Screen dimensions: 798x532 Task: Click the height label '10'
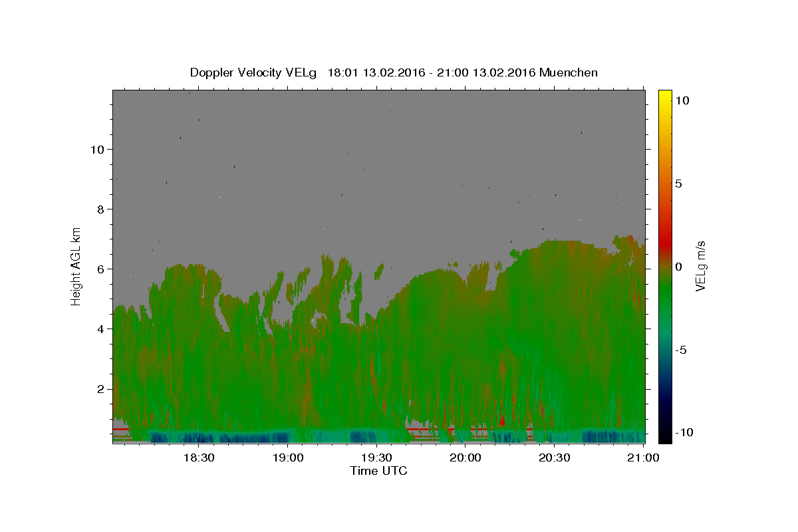96,150
